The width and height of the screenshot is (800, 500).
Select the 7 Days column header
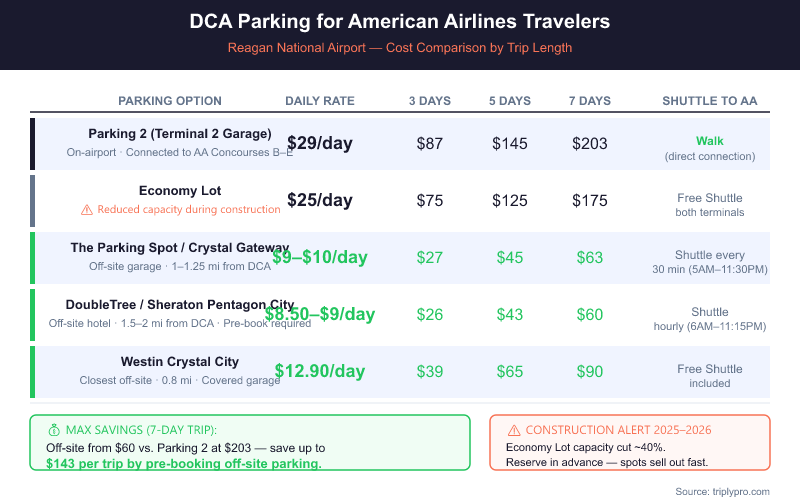(x=590, y=101)
